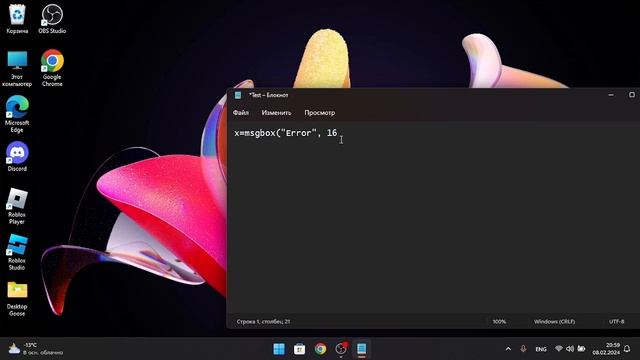The image size is (640, 360).
Task: Open the volume speaker icon in the tray
Action: [x=570, y=349]
